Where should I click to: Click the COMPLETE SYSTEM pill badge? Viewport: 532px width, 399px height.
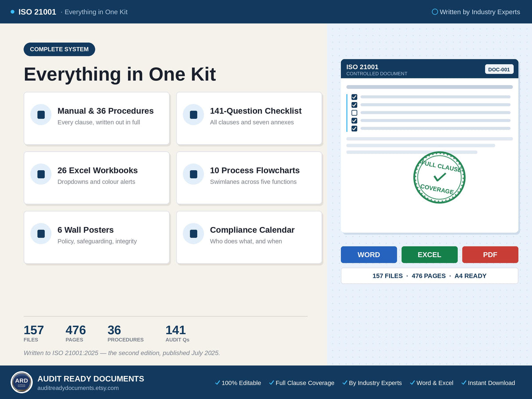pyautogui.click(x=59, y=49)
